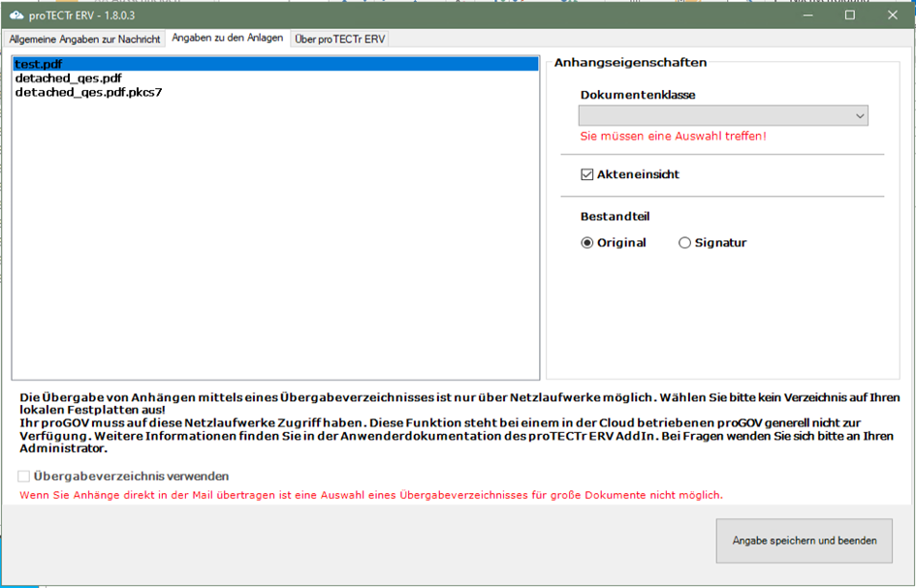Expand the Dokumentenklasse dropdown arrow
This screenshot has height=588, width=916.
point(859,116)
